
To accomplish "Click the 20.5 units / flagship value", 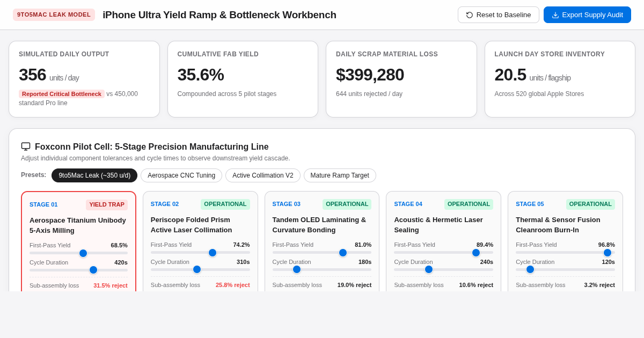I will click(532, 75).
